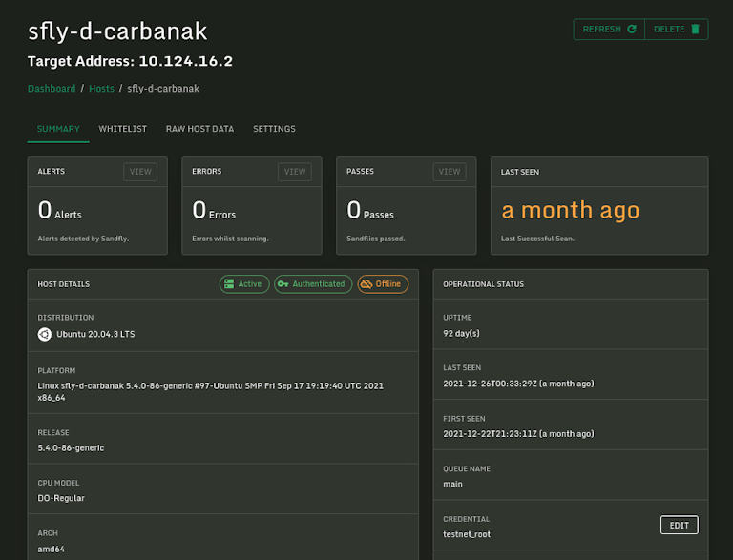Click the Offline cloud icon
Viewport: 733px width, 560px height.
pos(366,284)
